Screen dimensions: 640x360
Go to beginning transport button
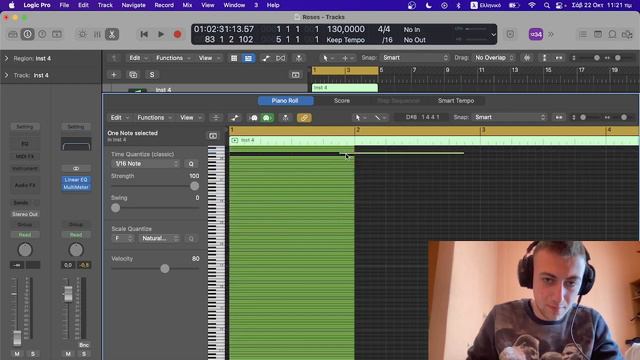tap(144, 34)
